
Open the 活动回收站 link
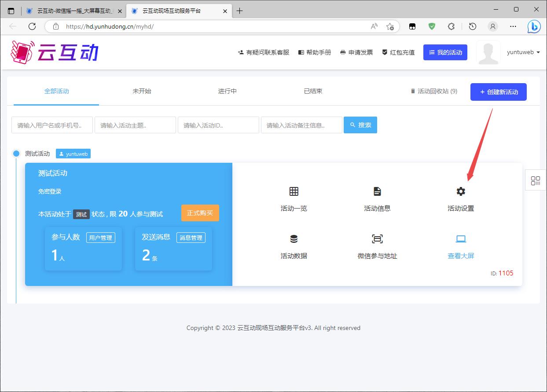tap(433, 91)
